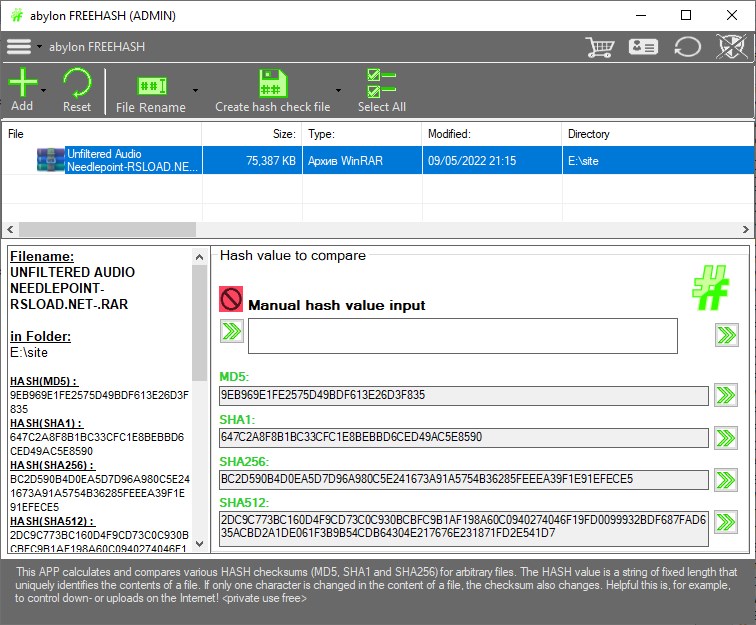The height and width of the screenshot is (625, 756).
Task: Click the File Rename toolbar icon
Action: pyautogui.click(x=150, y=85)
